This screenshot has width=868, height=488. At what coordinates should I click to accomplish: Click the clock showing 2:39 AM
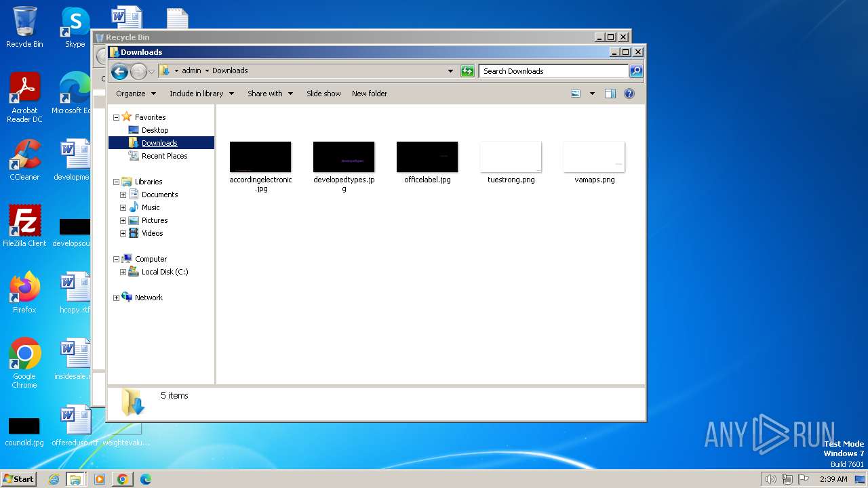tap(833, 479)
